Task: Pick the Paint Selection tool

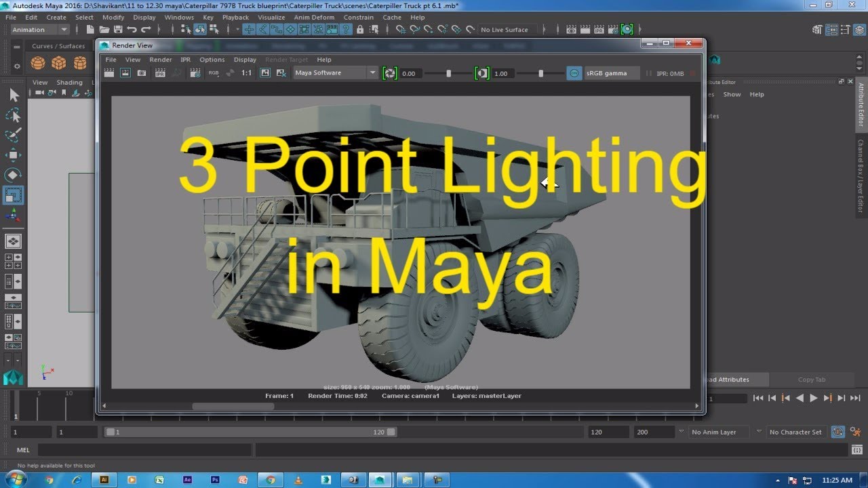Action: coord(14,135)
